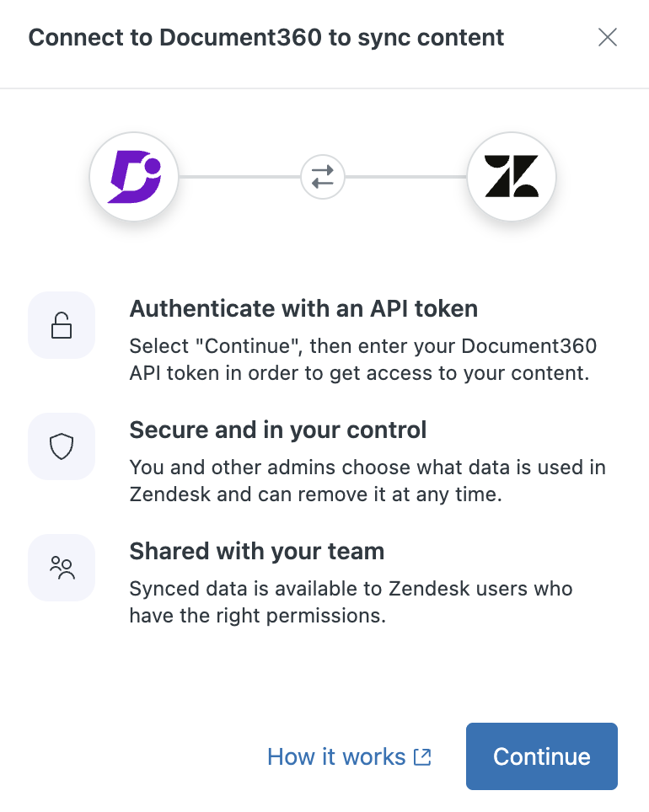Image resolution: width=649 pixels, height=812 pixels.
Task: Click the Secure and in your control heading
Action: 278,430
